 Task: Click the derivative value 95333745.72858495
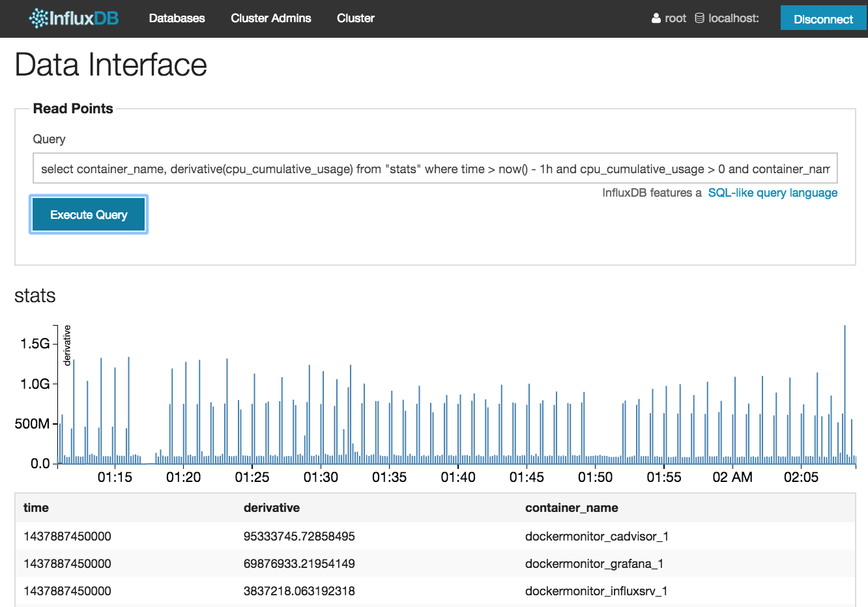pyautogui.click(x=299, y=537)
